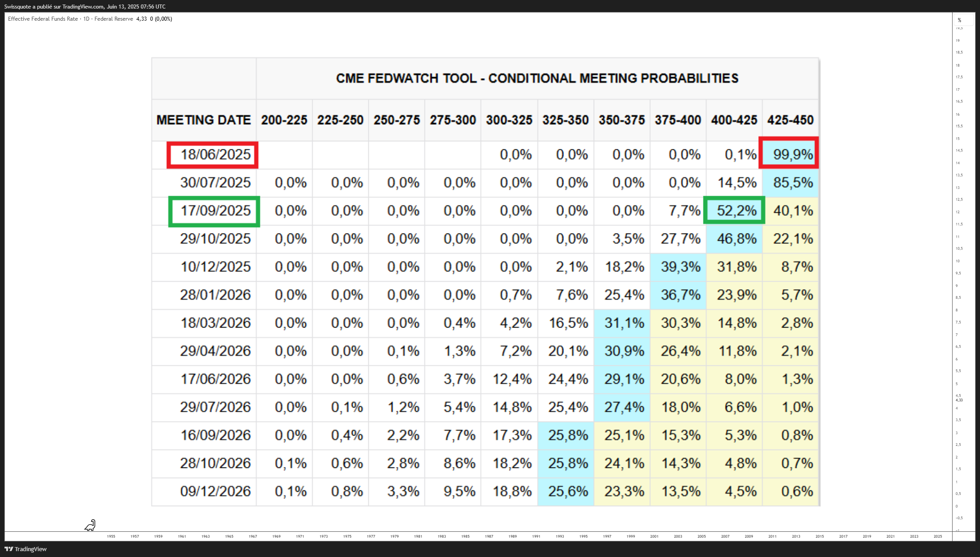Click the 2007 label on time axis
980x557 pixels.
pyautogui.click(x=725, y=536)
